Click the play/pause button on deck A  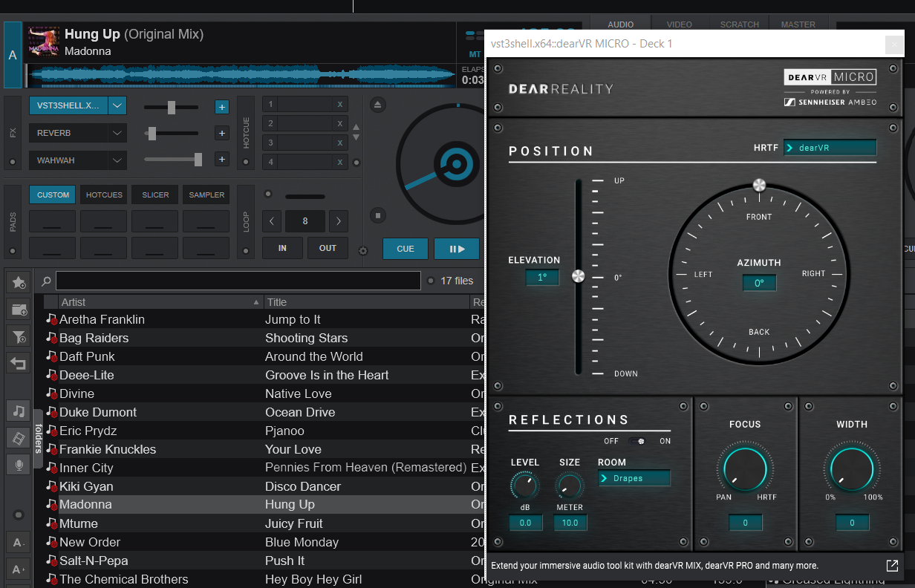click(457, 249)
